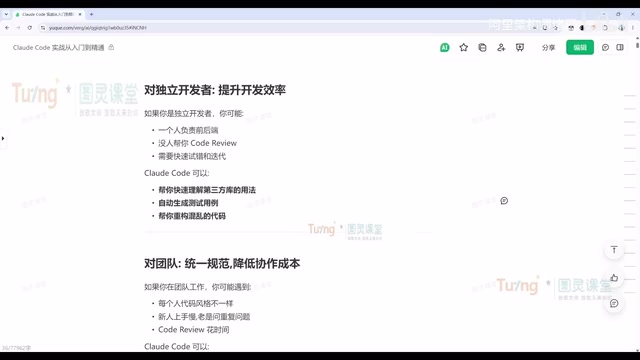Click the 分享 share button

click(x=549, y=47)
